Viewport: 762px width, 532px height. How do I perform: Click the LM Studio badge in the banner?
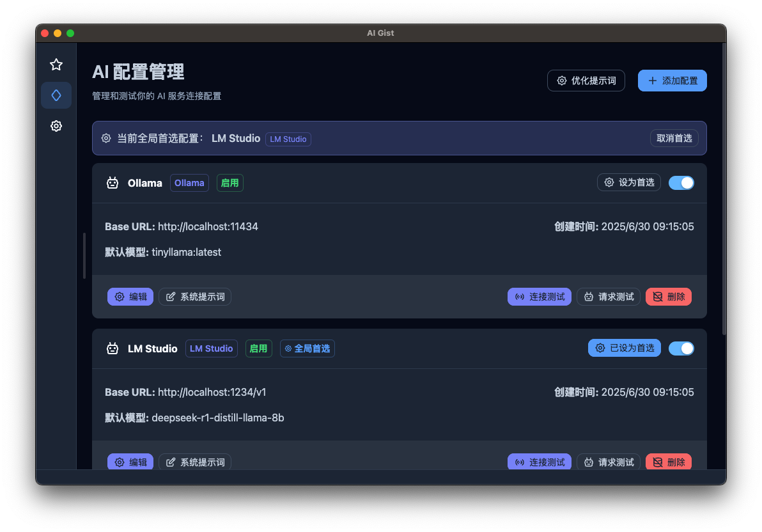[288, 139]
